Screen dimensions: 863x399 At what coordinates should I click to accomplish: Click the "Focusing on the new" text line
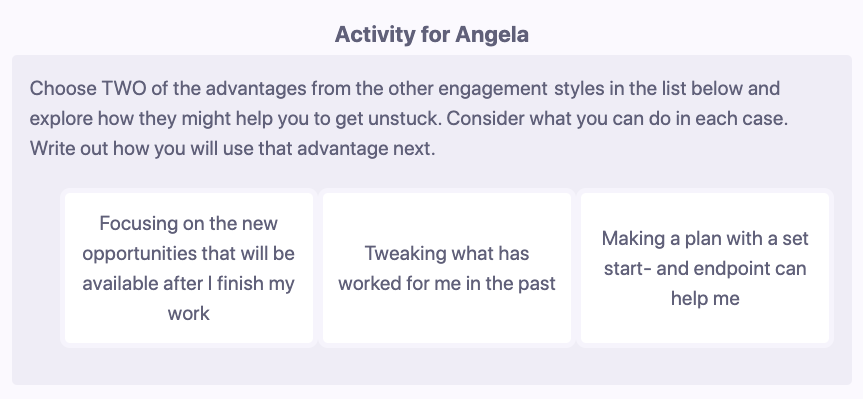(x=189, y=223)
